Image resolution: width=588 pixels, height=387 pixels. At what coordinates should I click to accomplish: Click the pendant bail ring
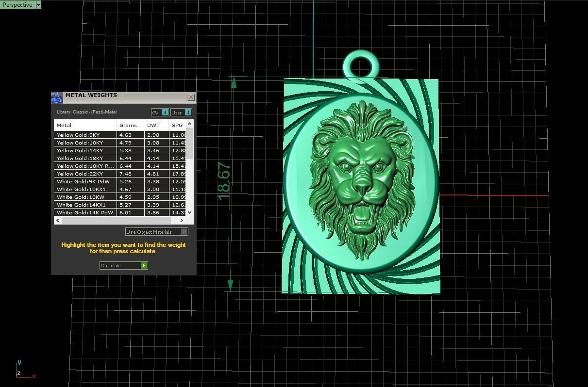[x=361, y=66]
